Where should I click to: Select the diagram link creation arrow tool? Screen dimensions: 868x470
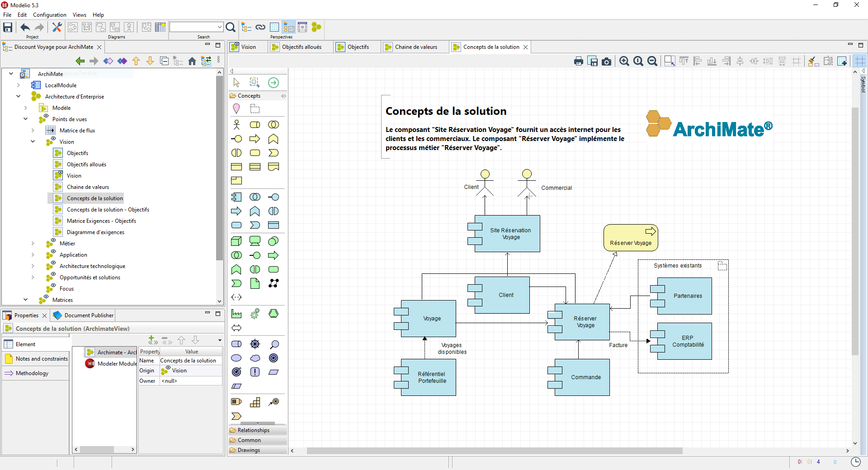coord(273,82)
